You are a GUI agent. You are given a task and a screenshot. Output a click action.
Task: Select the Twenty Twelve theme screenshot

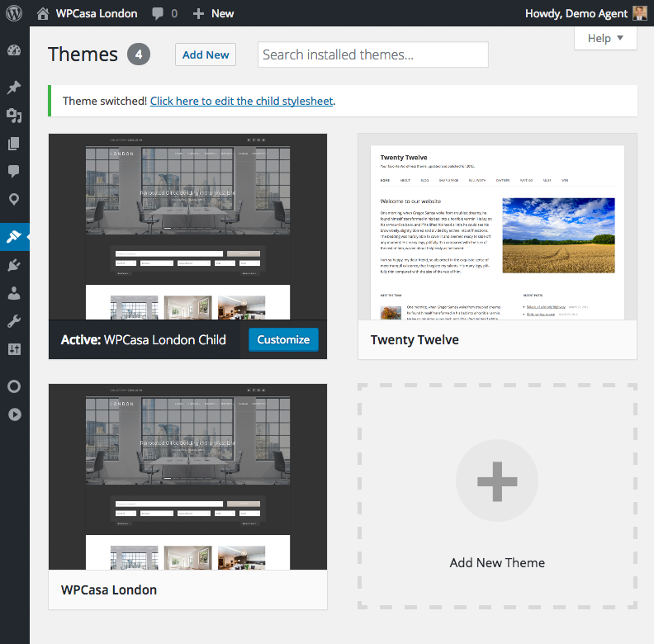(497, 227)
